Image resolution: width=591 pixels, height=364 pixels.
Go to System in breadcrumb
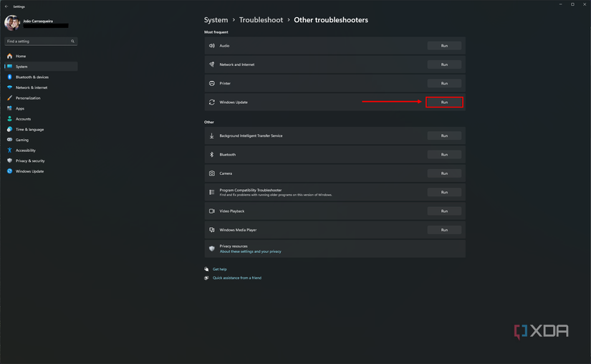[x=216, y=20]
